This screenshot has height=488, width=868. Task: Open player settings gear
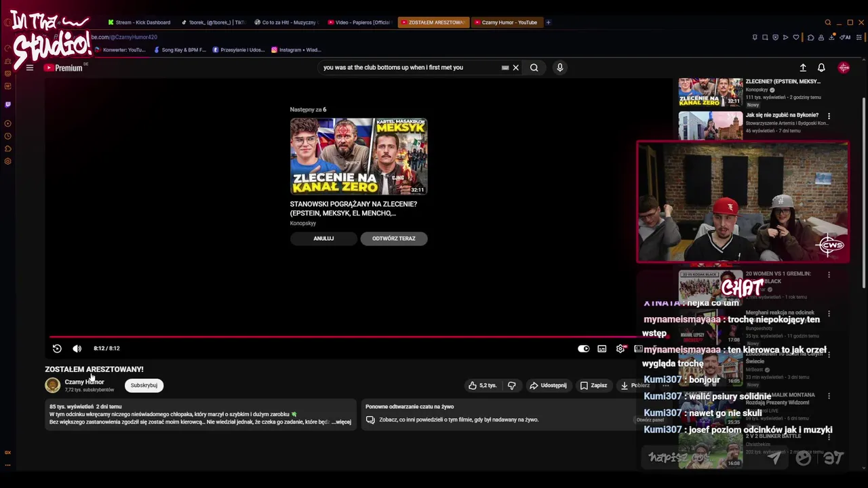click(x=620, y=348)
